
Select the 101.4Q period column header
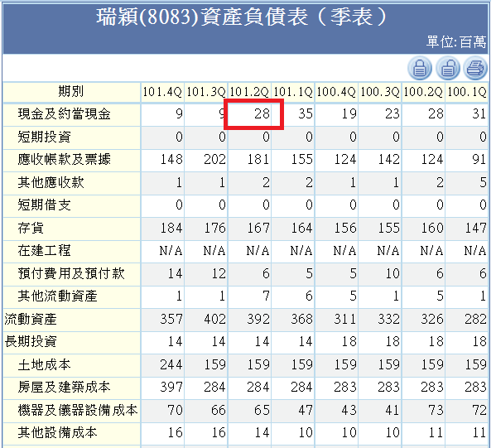[x=162, y=92]
